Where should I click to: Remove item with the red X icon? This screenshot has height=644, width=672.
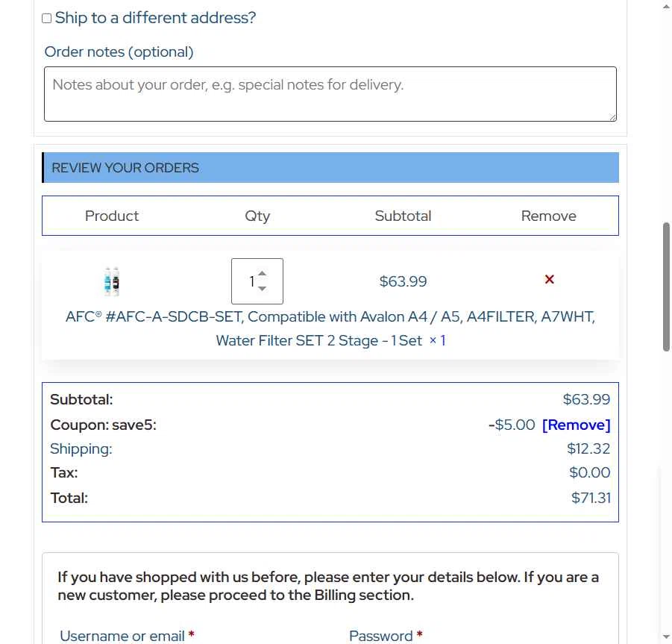coord(549,280)
